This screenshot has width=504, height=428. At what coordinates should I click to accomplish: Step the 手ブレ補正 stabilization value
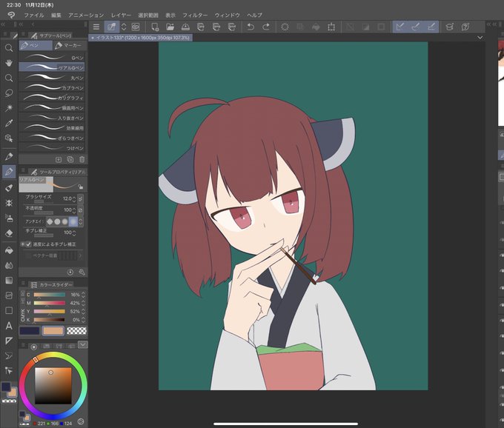pyautogui.click(x=74, y=233)
